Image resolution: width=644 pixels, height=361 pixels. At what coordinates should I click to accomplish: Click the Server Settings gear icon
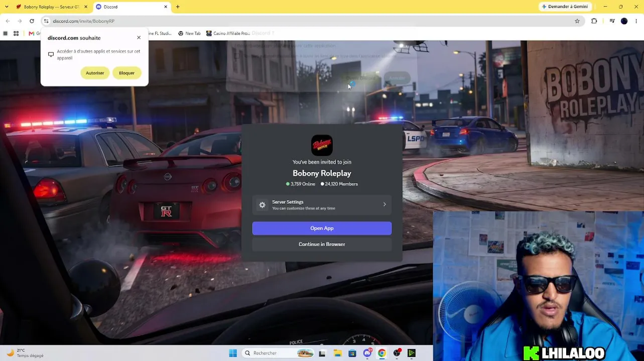(x=262, y=205)
